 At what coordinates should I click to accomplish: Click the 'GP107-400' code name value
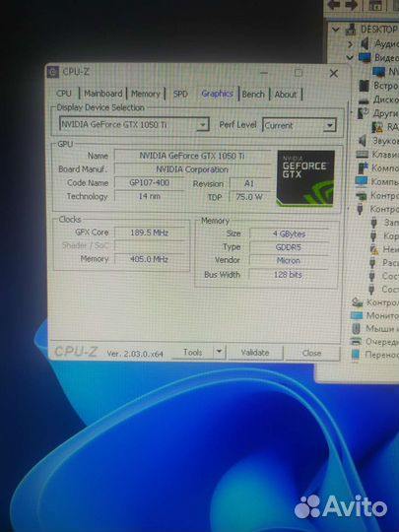tap(150, 183)
